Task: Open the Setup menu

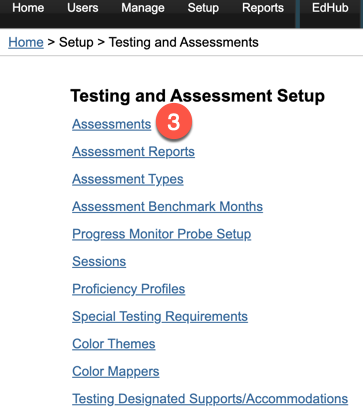Action: point(203,8)
